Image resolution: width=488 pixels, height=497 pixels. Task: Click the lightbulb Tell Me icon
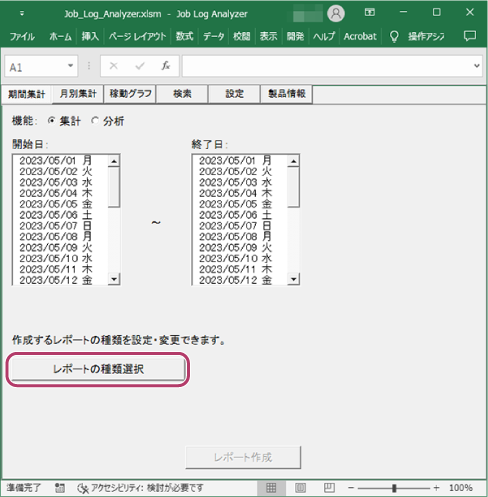pos(394,36)
